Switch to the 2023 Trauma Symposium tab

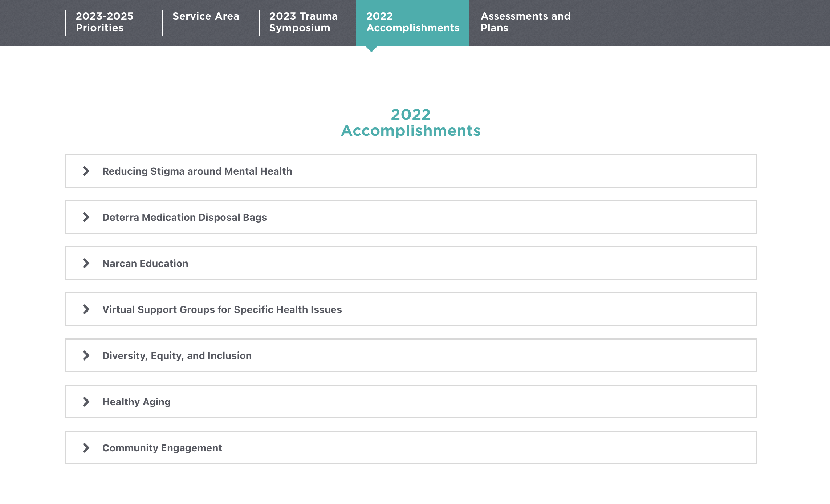[x=303, y=22]
